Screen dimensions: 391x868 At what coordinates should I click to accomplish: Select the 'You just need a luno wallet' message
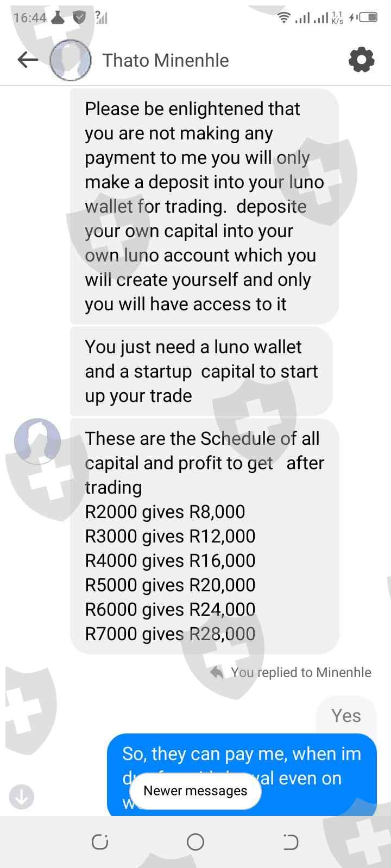[x=201, y=371]
